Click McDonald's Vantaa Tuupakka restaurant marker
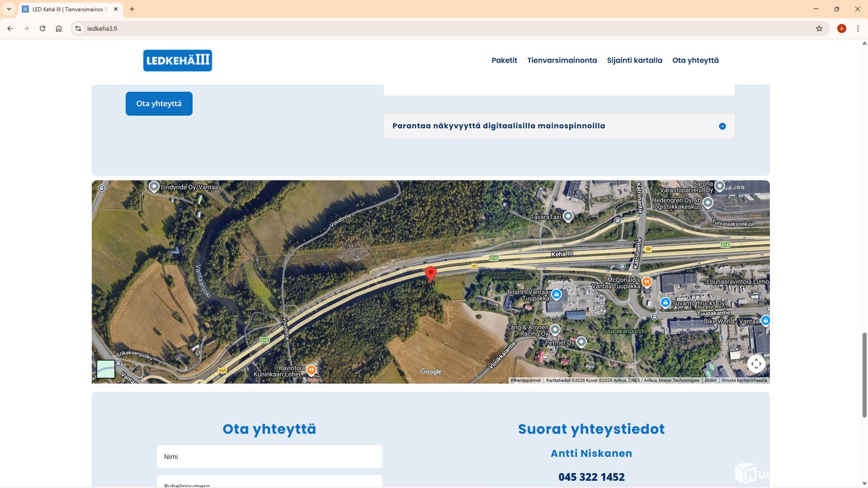This screenshot has height=488, width=868. coord(647,282)
